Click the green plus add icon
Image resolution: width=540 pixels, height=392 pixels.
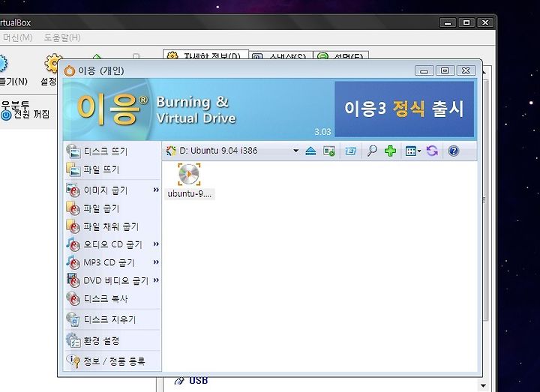(390, 151)
